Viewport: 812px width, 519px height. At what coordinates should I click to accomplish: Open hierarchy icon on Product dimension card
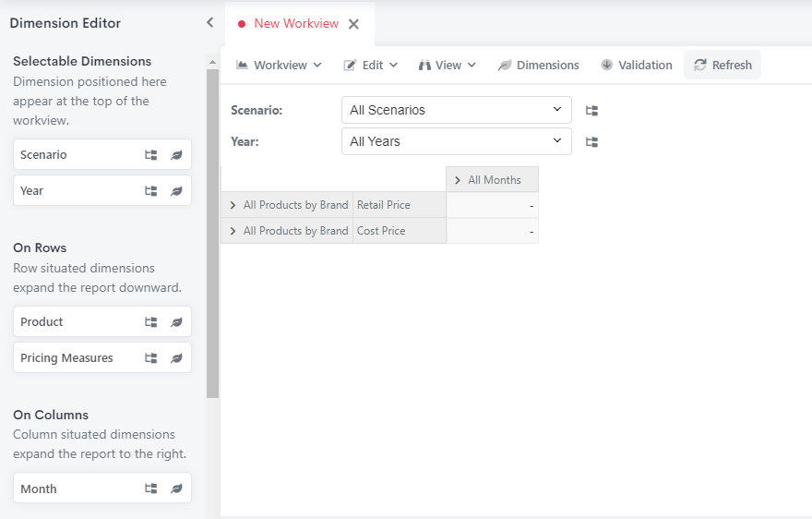(150, 322)
